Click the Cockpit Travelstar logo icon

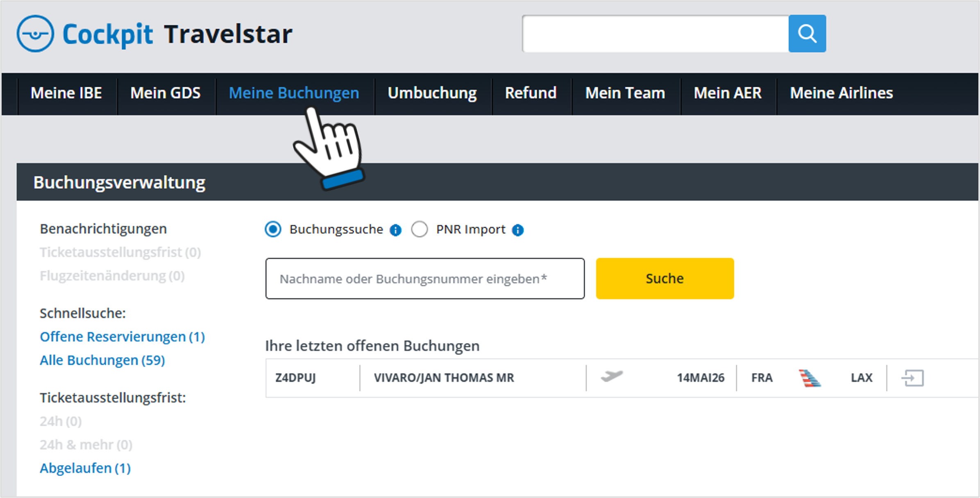click(35, 34)
